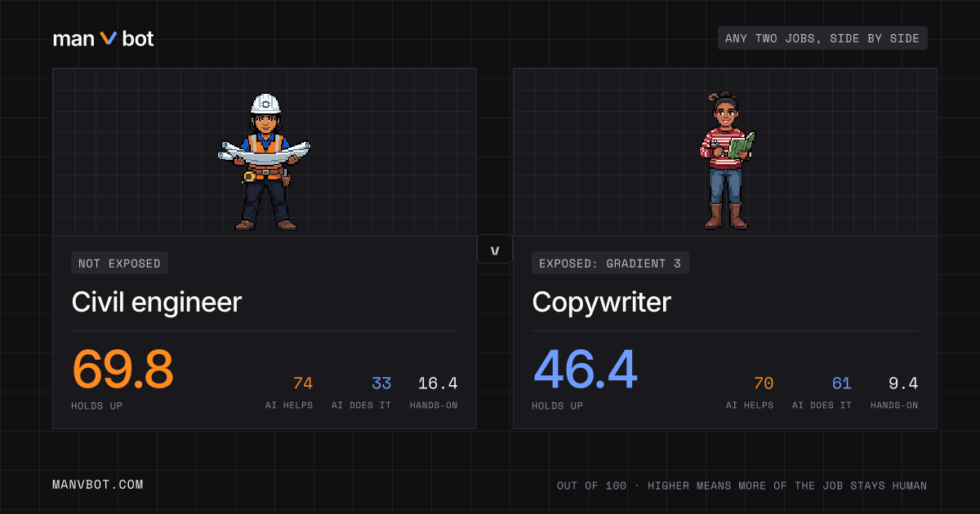
Task: Click Civil engineer AI helps value 74
Action: (x=303, y=383)
